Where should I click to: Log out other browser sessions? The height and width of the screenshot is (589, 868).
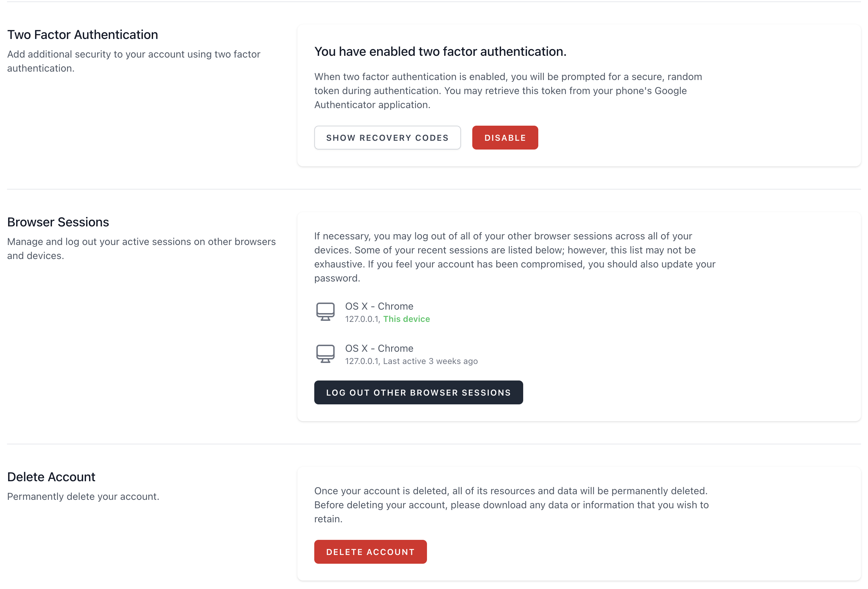click(418, 393)
